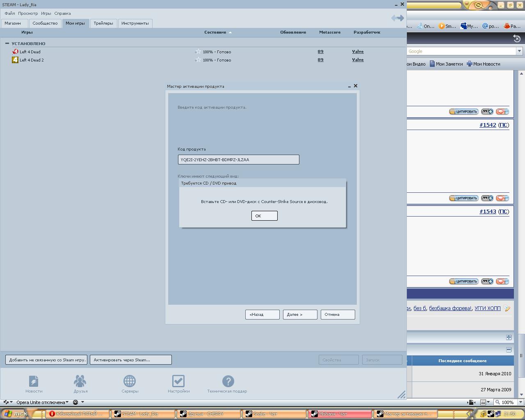Click the Opera sync icon in title bar
525x420 pixels.
coord(479,5)
